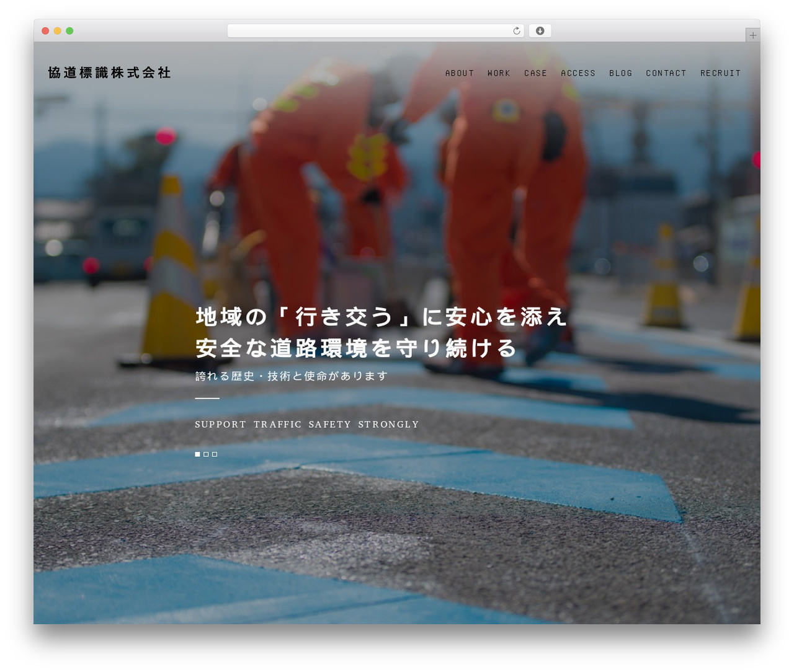794x672 pixels.
Task: Focus the browser address bar
Action: point(375,31)
